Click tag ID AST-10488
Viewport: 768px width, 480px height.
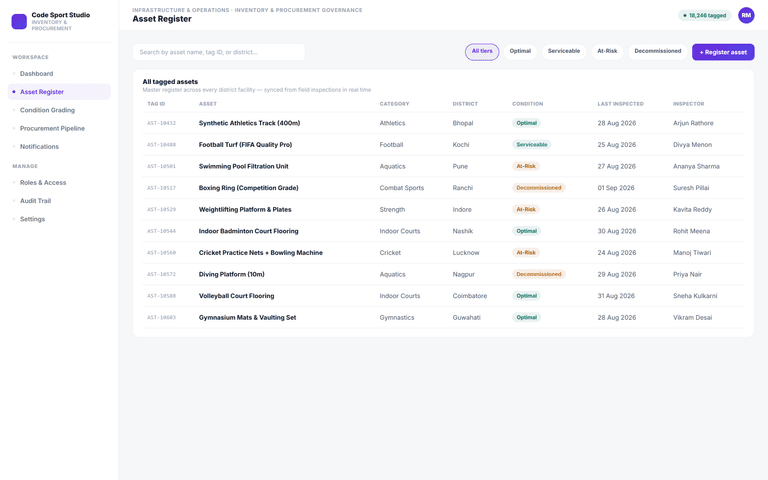162,144
